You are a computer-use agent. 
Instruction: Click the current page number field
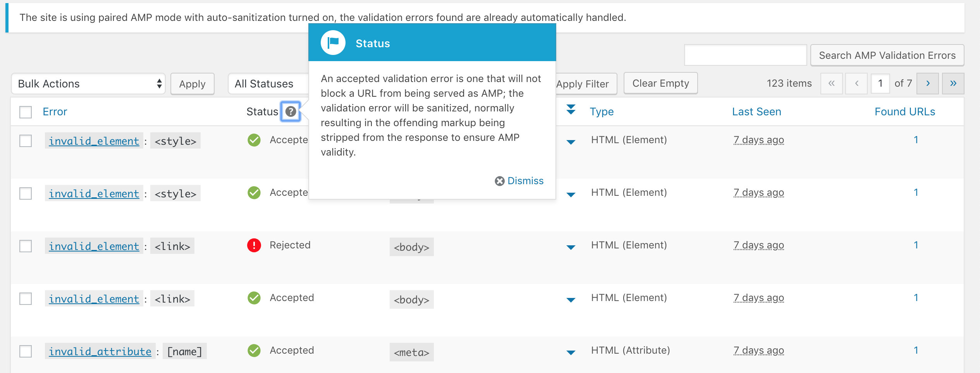pos(880,83)
